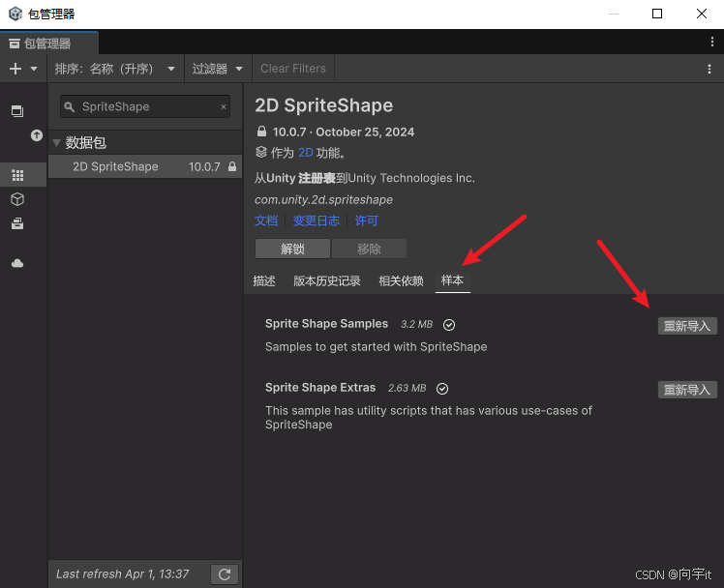
Task: Select the Services cloud sidebar icon
Action: (x=17, y=263)
